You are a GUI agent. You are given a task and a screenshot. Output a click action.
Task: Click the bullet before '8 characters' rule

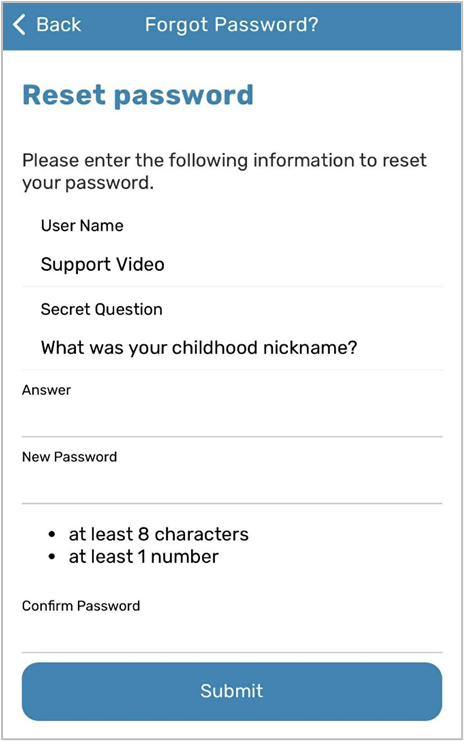(x=52, y=535)
